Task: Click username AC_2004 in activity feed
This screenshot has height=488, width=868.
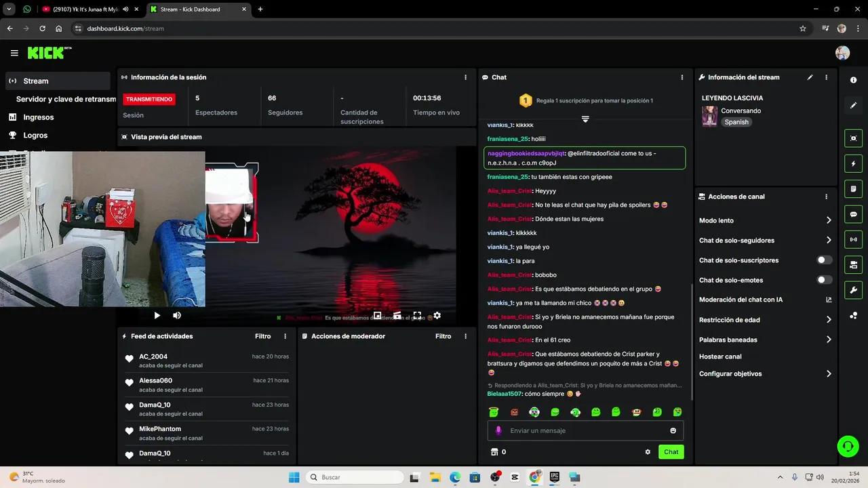Action: click(153, 357)
